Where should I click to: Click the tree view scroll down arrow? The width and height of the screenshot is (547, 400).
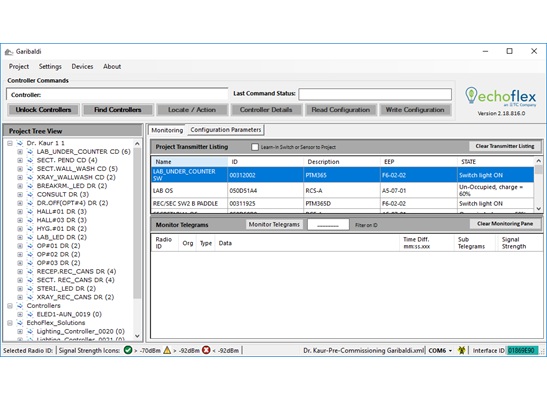pyautogui.click(x=137, y=336)
